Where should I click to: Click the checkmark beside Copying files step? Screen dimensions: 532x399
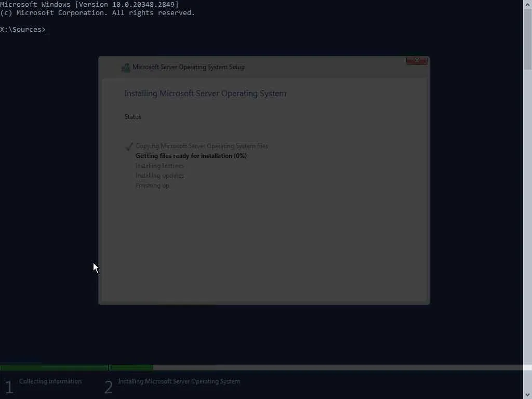pos(129,146)
